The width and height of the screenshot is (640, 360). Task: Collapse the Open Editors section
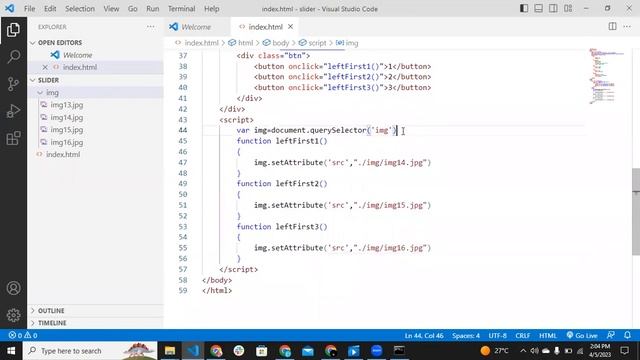tap(60, 42)
